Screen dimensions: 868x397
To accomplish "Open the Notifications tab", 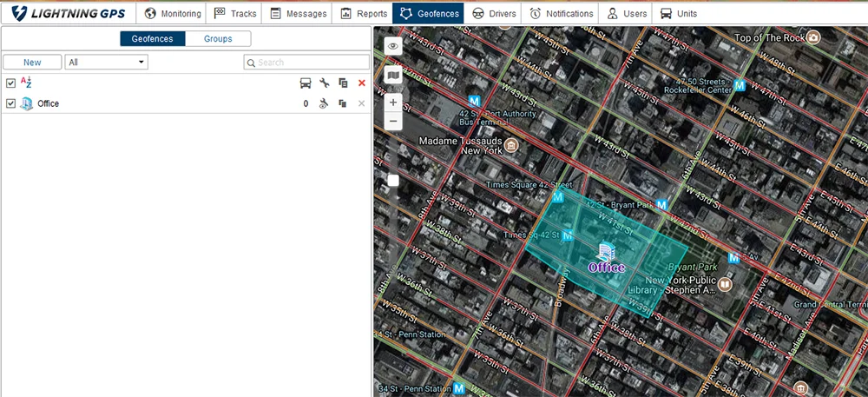I will tap(561, 13).
